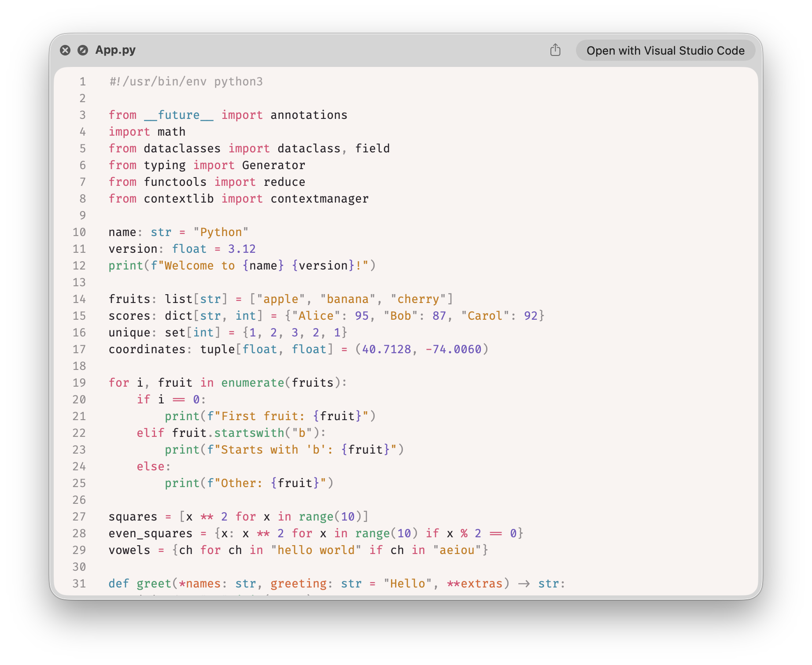Click the App.py title text
The height and width of the screenshot is (665, 812).
(115, 50)
